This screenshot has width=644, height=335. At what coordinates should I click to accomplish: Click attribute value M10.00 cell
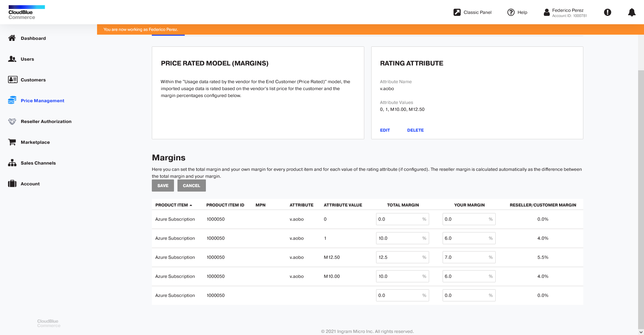tap(332, 276)
